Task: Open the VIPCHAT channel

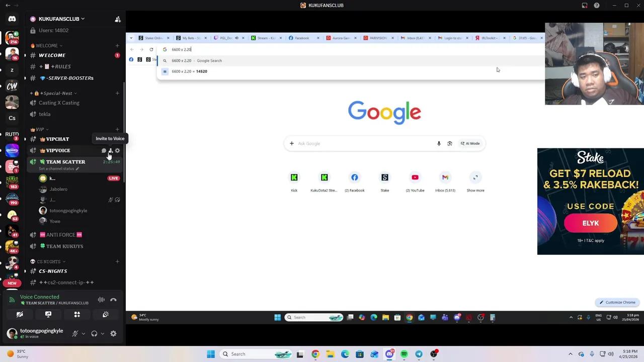Action: tap(74, 139)
